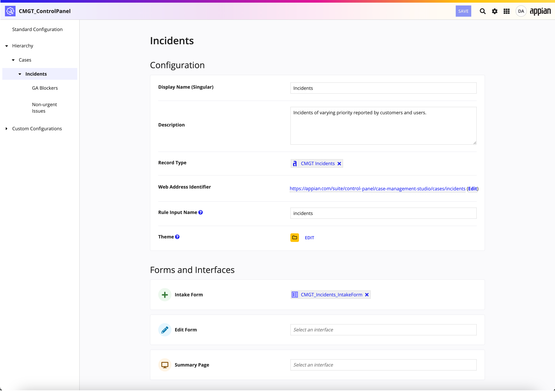
Task: Collapse the Hierarchy tree node
Action: [7, 46]
